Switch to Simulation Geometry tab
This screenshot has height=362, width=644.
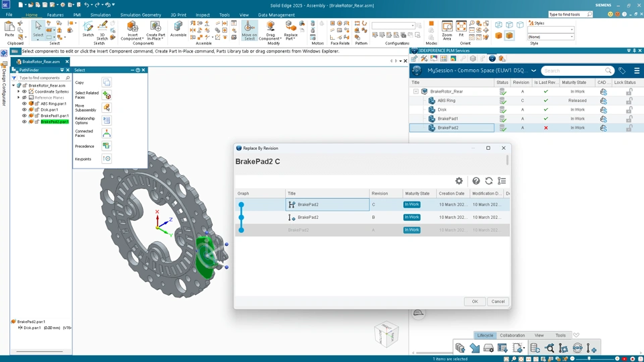140,15
